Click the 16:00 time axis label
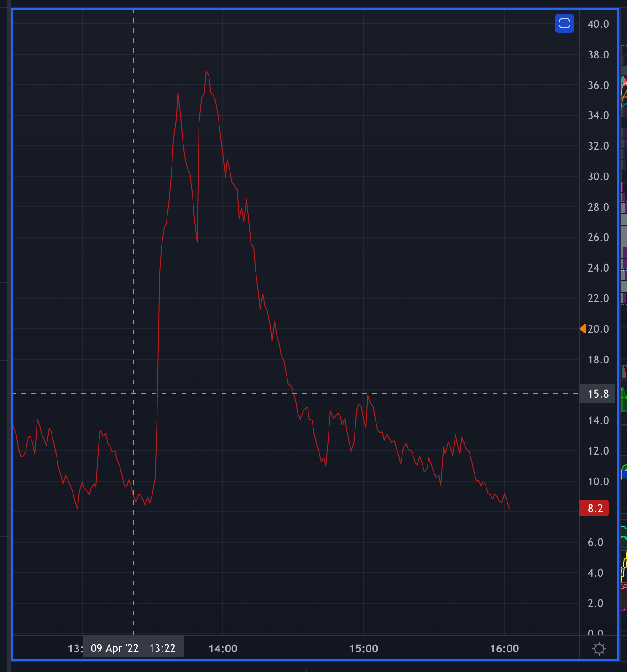 [x=504, y=648]
